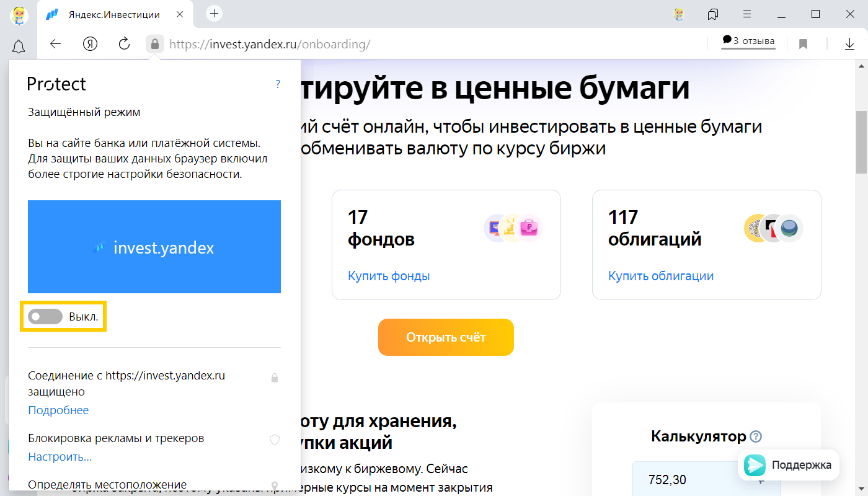Viewport: 868px width, 496px height.
Task: Select the Яндекс.Инвестиции tab
Action: point(115,14)
